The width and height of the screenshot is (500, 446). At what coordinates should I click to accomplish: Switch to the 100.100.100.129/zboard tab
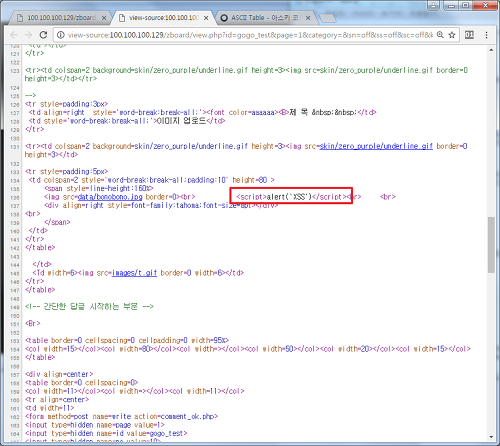pos(61,18)
